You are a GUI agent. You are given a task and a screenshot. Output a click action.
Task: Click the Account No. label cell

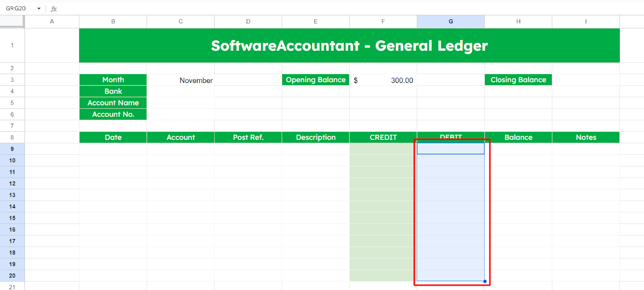click(x=113, y=114)
